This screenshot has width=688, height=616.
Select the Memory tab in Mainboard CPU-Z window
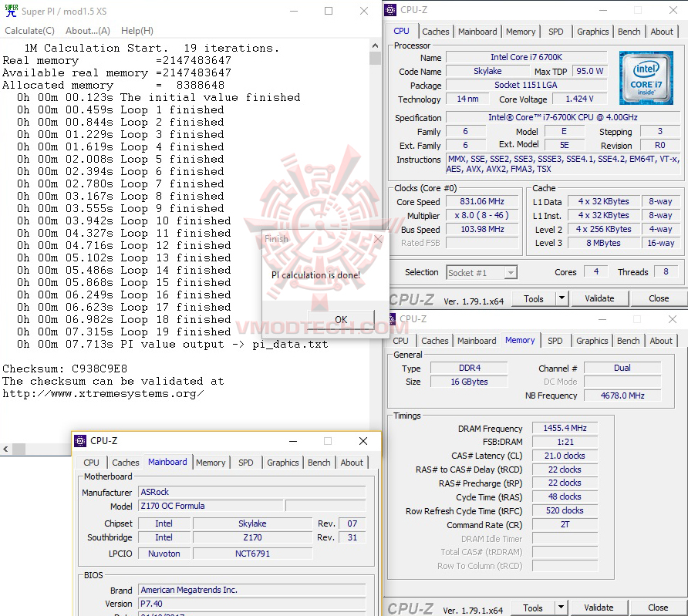pyautogui.click(x=211, y=463)
